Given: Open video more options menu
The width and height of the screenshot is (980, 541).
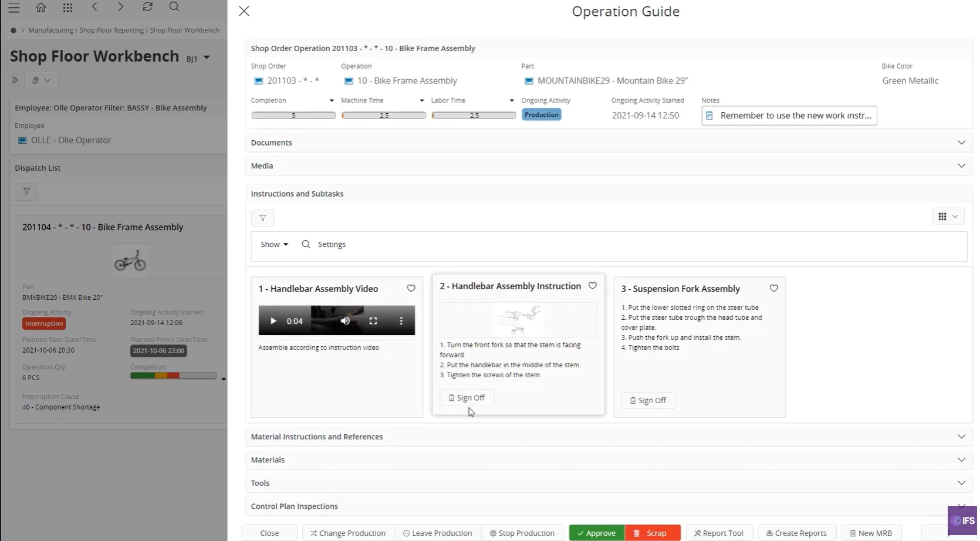Looking at the screenshot, I should [x=401, y=321].
